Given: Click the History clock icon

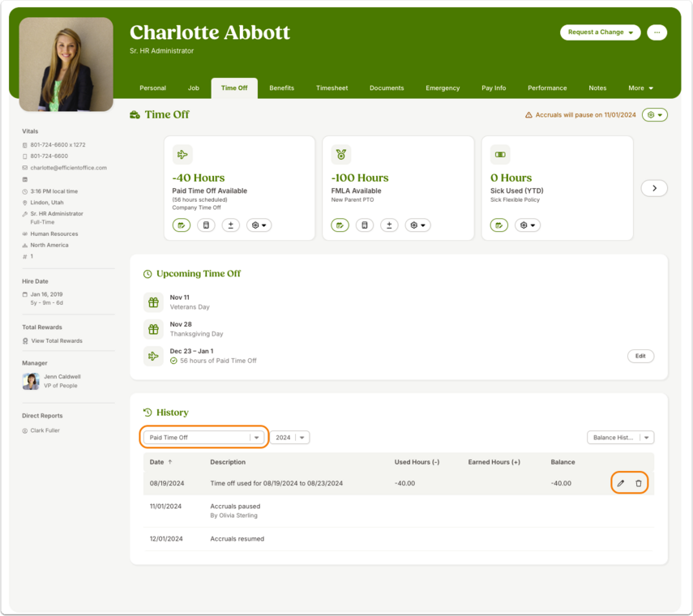Looking at the screenshot, I should point(148,413).
